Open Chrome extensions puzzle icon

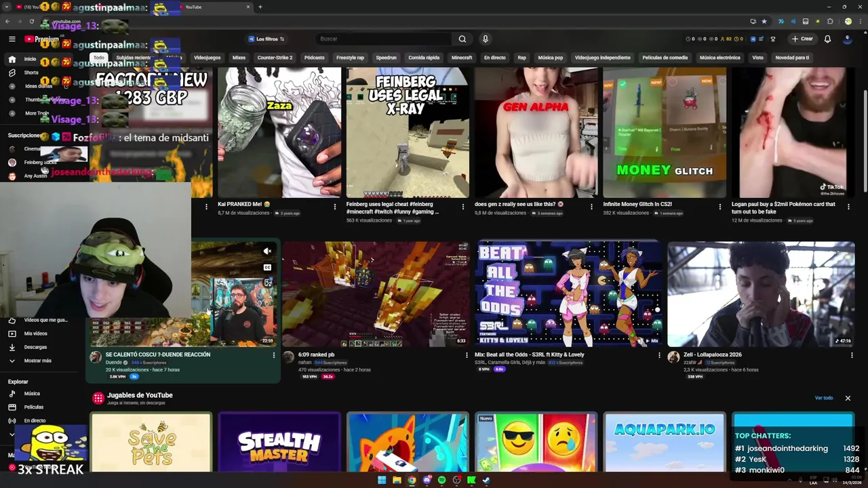tap(830, 21)
